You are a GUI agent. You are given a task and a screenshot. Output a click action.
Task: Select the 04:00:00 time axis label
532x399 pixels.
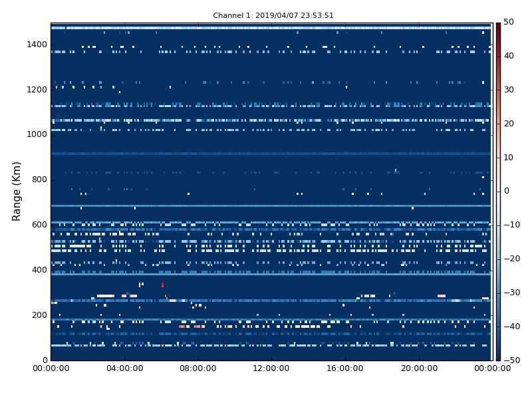coord(124,368)
